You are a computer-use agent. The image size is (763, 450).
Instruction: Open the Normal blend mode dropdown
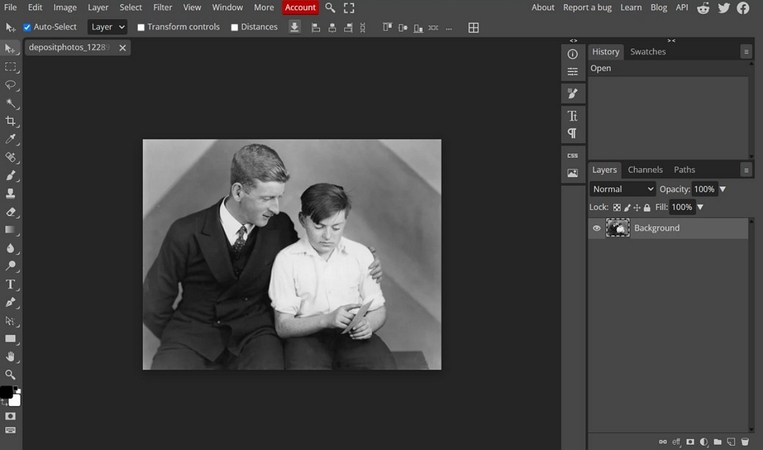pos(623,189)
